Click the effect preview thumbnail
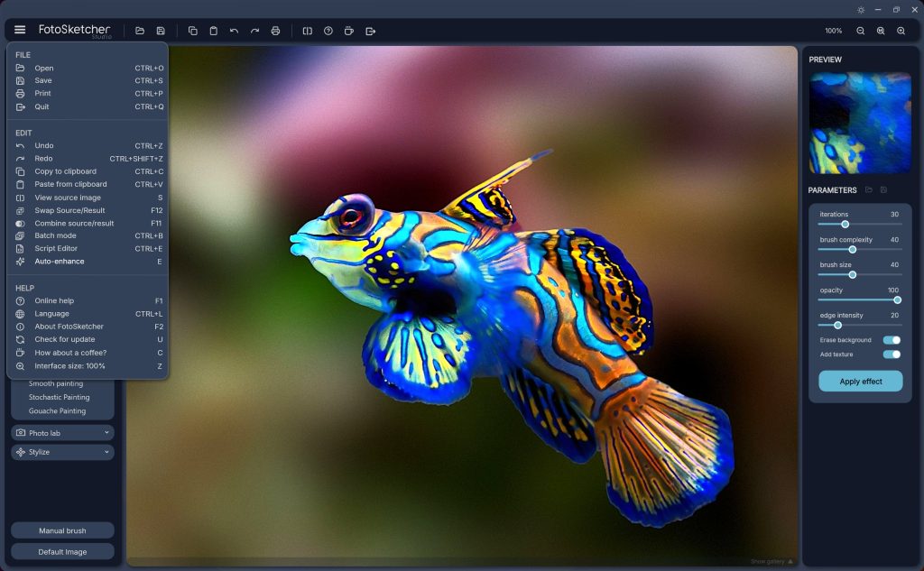 point(860,123)
